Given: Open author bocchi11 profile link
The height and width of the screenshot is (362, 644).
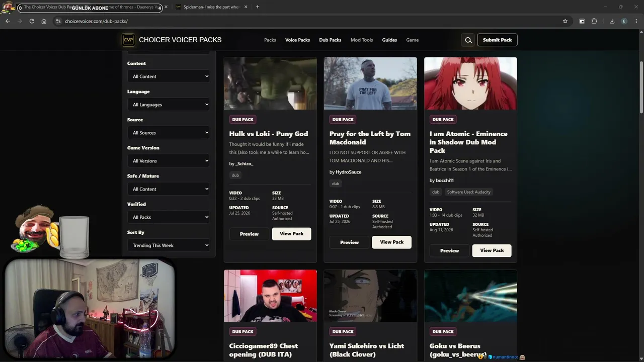Looking at the screenshot, I should (445, 180).
